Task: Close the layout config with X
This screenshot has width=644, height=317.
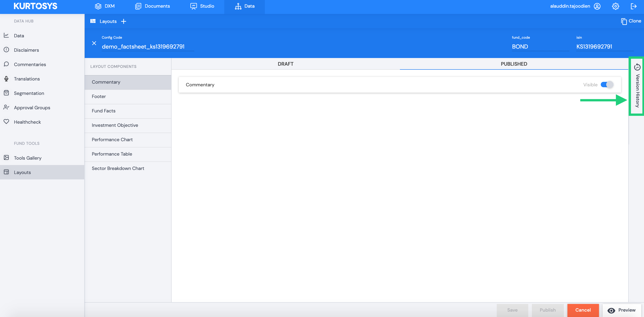Action: pyautogui.click(x=94, y=43)
